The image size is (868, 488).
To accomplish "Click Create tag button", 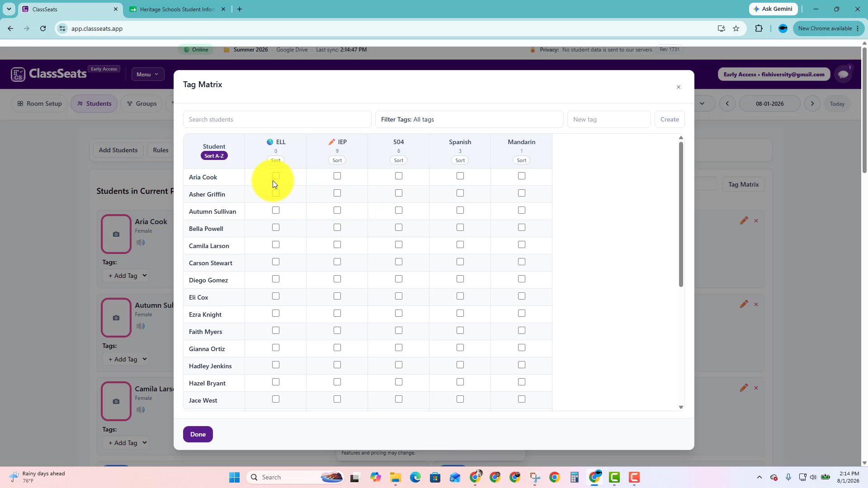I will (670, 119).
